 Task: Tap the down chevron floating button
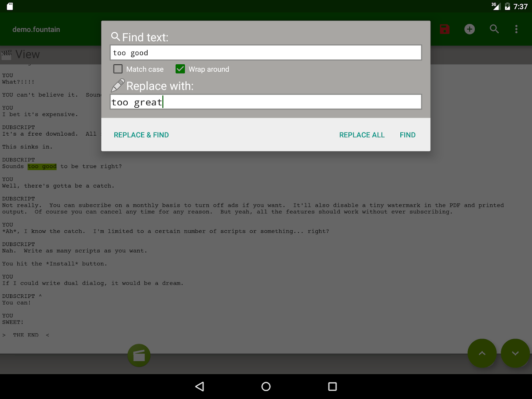pyautogui.click(x=515, y=353)
